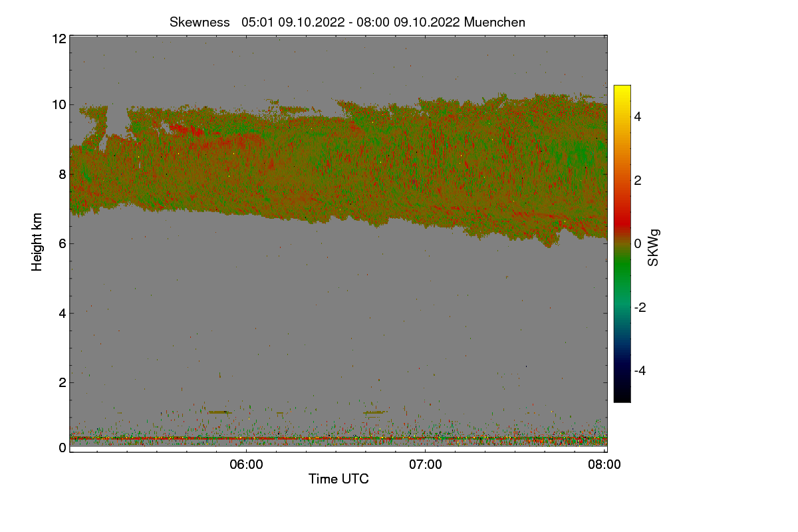Click the plot title starting with 'Skewness'
This screenshot has height=532, width=798.
tap(347, 22)
